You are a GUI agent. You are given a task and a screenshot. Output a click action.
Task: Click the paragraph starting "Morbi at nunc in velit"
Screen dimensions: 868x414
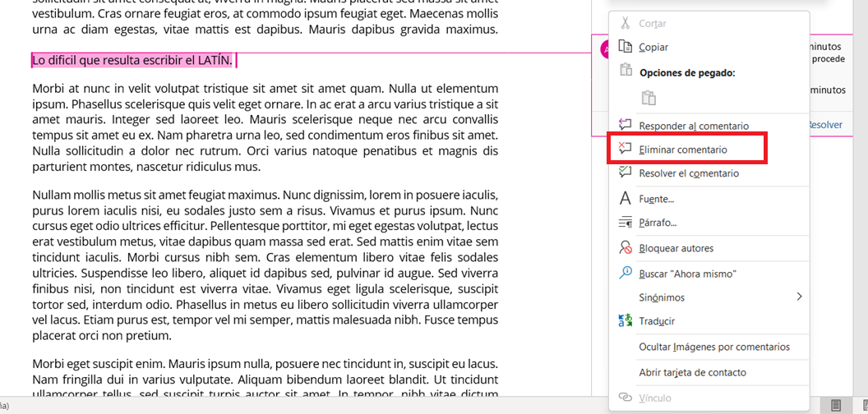pos(265,127)
